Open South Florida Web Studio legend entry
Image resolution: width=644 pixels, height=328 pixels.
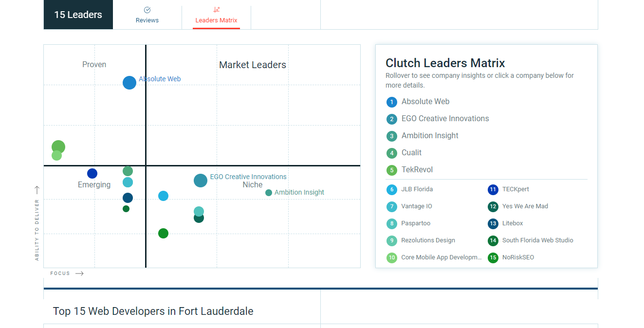tap(538, 240)
